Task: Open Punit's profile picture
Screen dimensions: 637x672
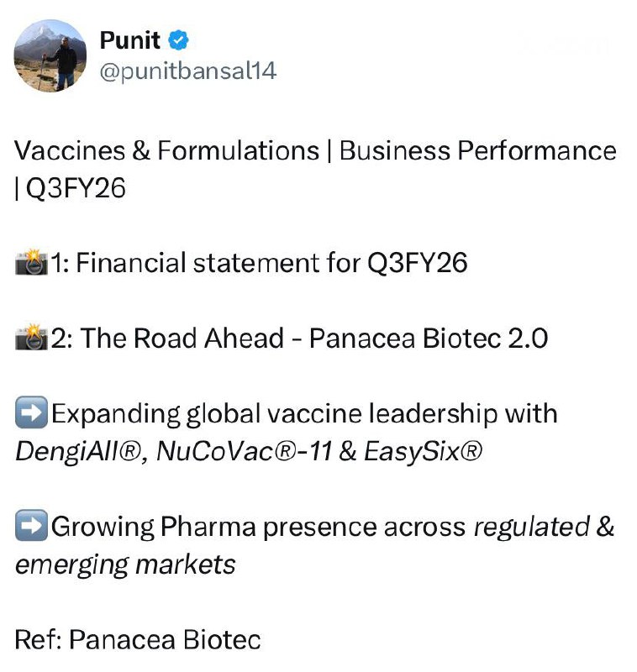Action: coord(50,56)
